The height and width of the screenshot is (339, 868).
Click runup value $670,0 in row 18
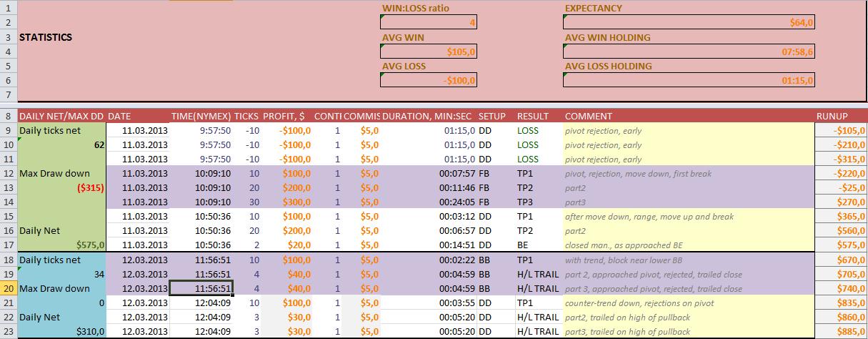pyautogui.click(x=842, y=260)
